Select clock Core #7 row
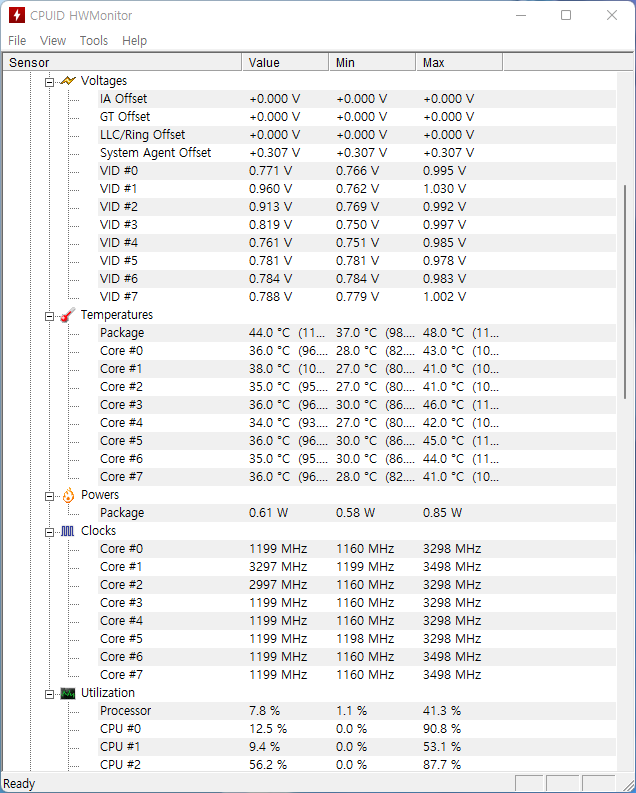This screenshot has width=636, height=793. coord(357,675)
